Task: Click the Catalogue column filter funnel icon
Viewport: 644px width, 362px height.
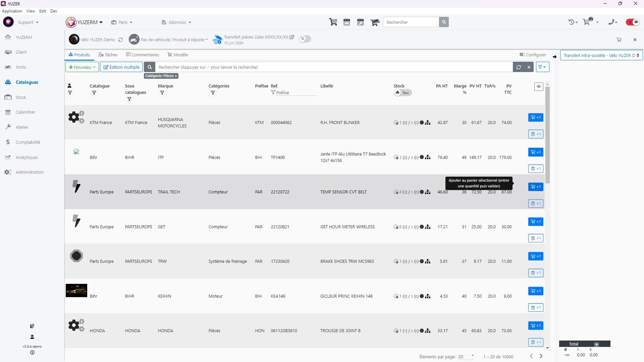Action: (94, 93)
